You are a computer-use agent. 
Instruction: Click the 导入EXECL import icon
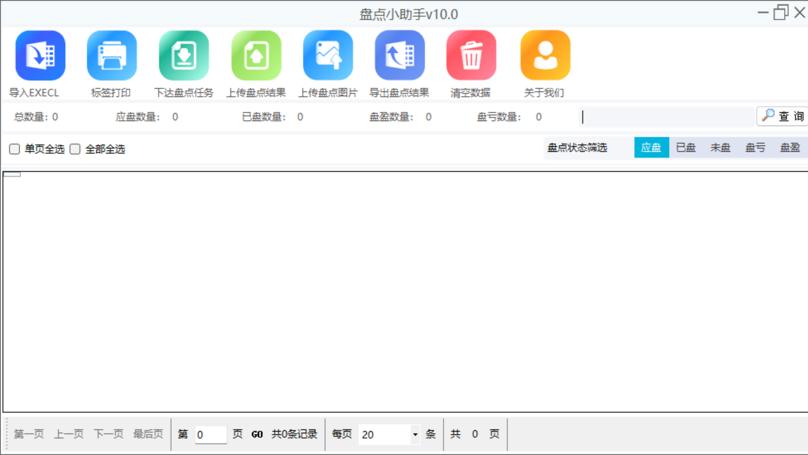pyautogui.click(x=40, y=56)
